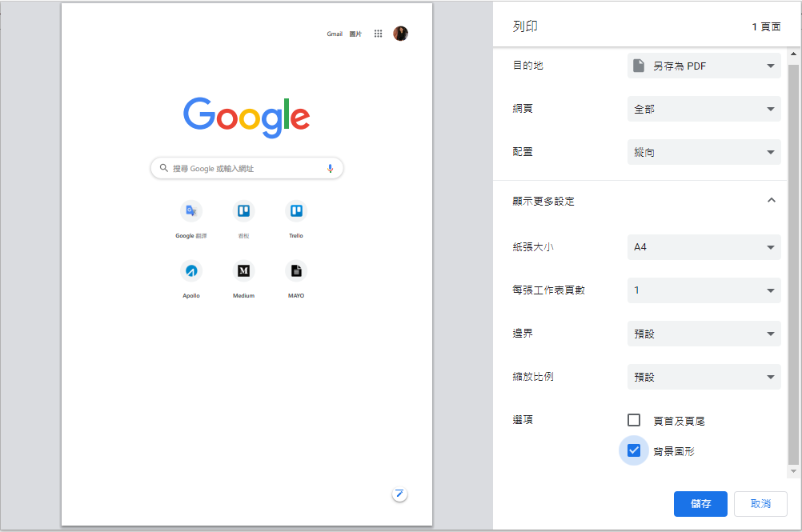Uncheck the 背景圖形 checkbox
Screen dimensions: 802x532
pyautogui.click(x=634, y=450)
